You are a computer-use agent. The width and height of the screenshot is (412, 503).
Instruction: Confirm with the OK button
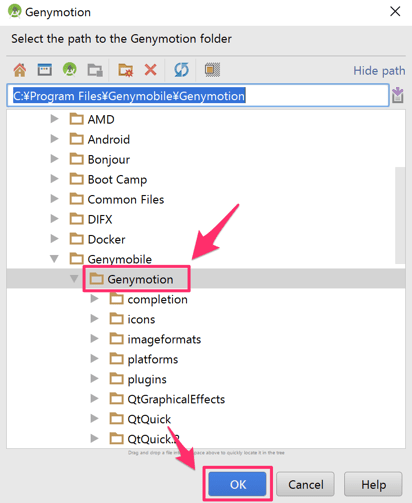click(x=237, y=484)
